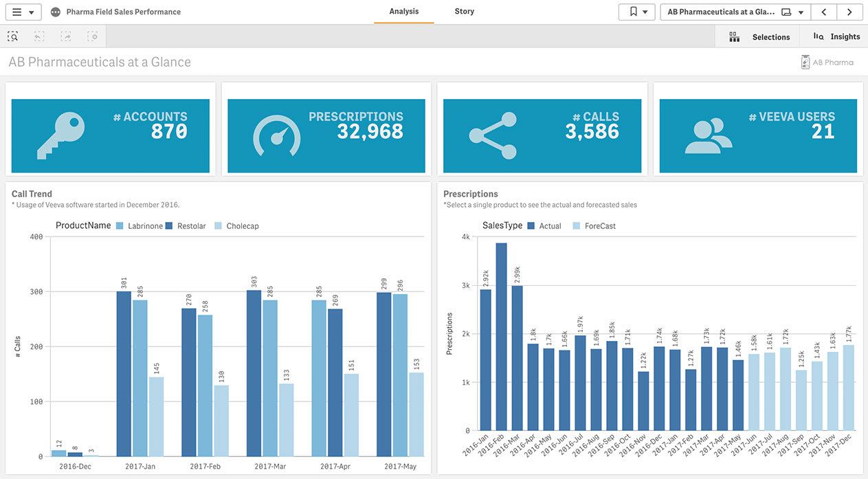Viewport: 868px width, 479px height.
Task: Open the Insights advisor
Action: (x=836, y=36)
